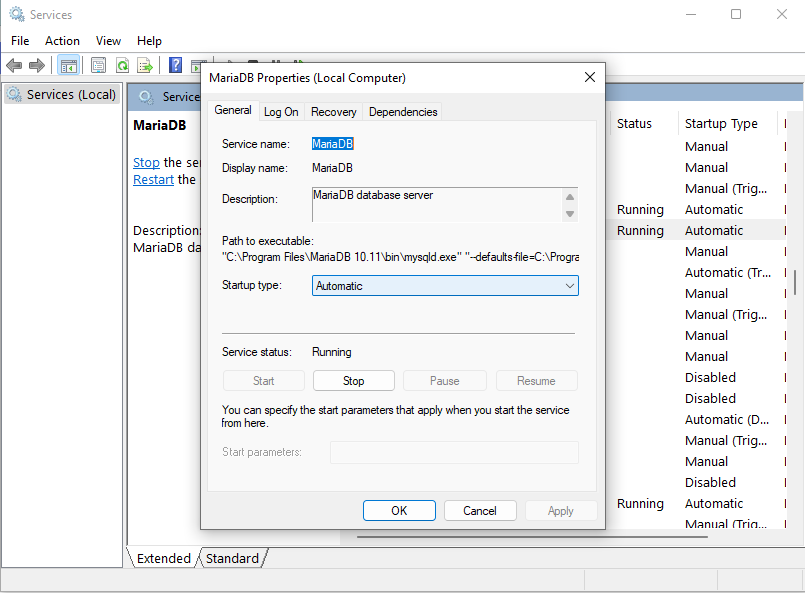This screenshot has height=593, width=805.
Task: Click the MariaDB heading in the extended pane
Action: pyautogui.click(x=160, y=125)
